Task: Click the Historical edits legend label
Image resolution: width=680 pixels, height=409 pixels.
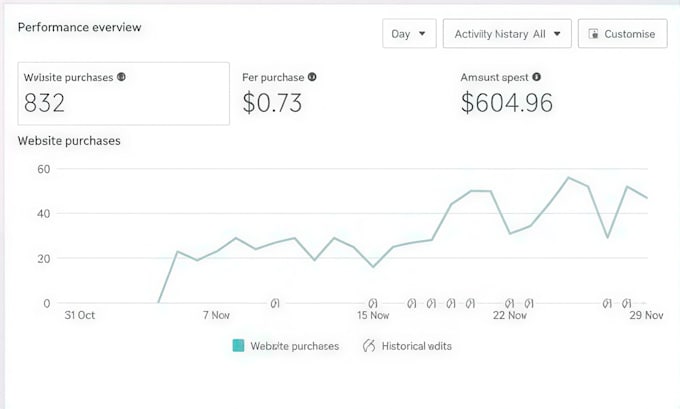Action: coord(417,346)
